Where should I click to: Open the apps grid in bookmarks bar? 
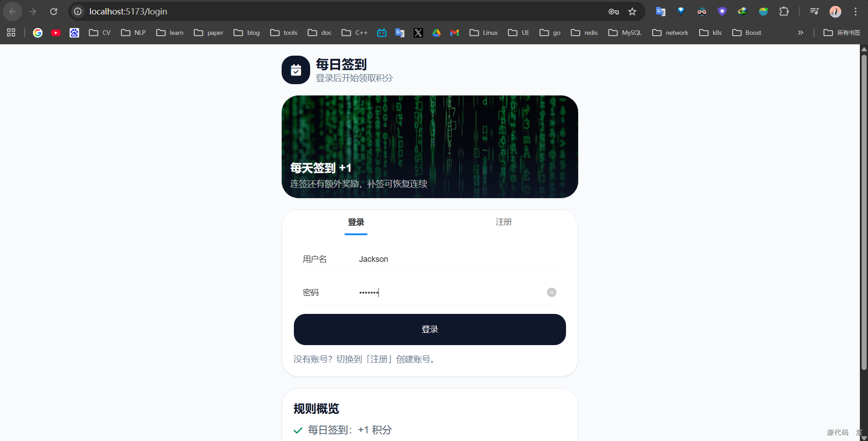tap(11, 33)
